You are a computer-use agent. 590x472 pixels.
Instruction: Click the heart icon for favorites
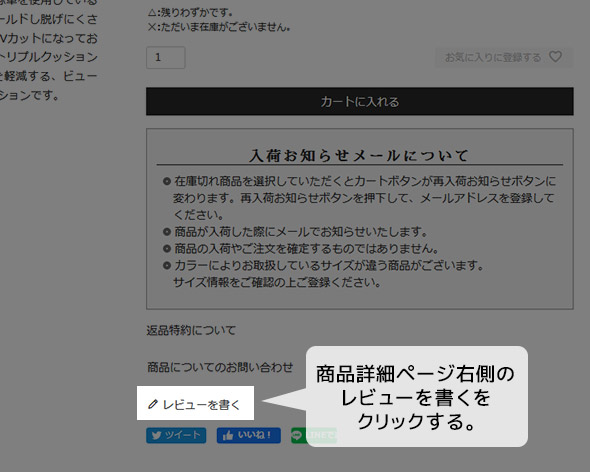click(555, 57)
